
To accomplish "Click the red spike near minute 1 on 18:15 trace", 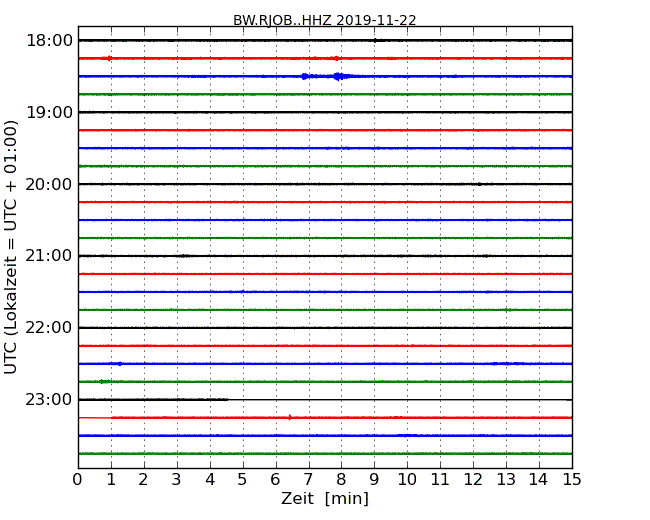I will 109,58.
